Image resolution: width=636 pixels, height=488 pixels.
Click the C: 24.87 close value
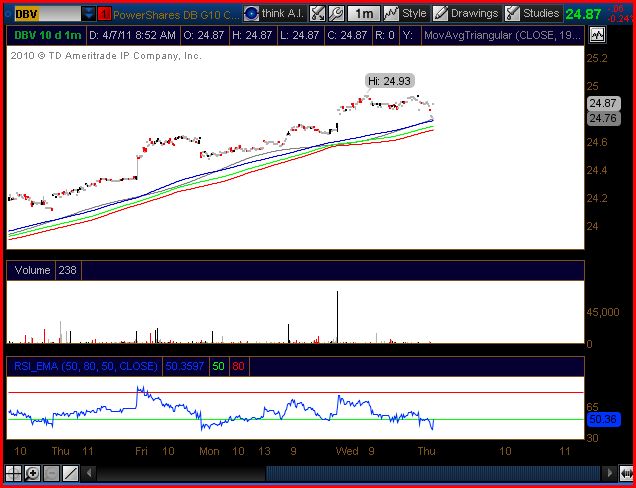[348, 35]
